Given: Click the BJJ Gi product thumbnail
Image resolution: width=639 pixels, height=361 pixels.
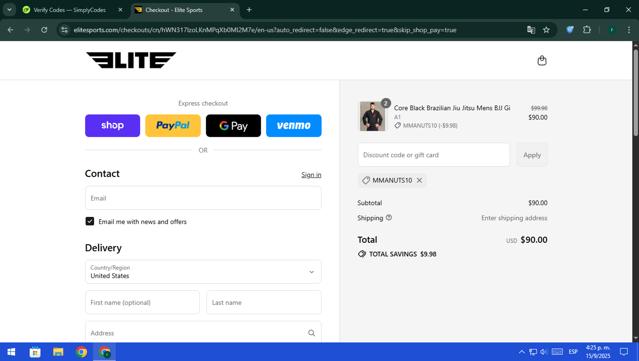Looking at the screenshot, I should click(x=372, y=116).
